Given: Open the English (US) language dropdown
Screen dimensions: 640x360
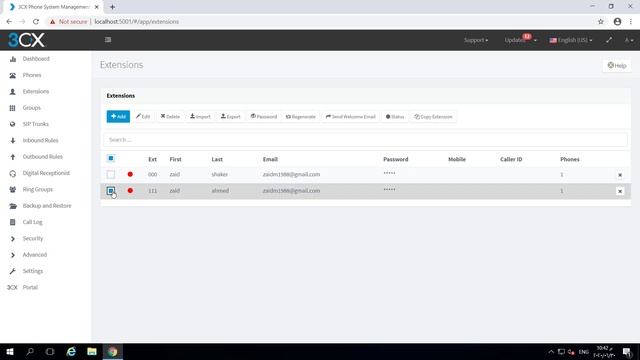Looking at the screenshot, I should [x=571, y=40].
